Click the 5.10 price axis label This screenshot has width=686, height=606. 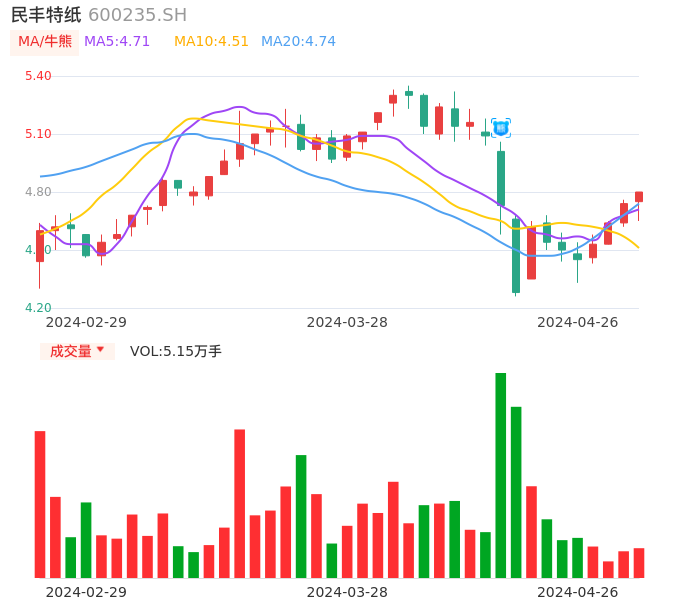click(x=38, y=134)
